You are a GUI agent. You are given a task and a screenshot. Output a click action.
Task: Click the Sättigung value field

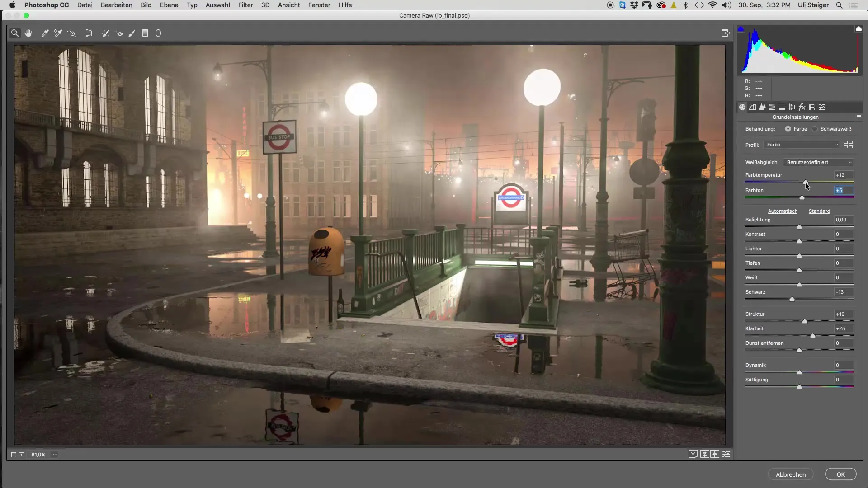844,380
